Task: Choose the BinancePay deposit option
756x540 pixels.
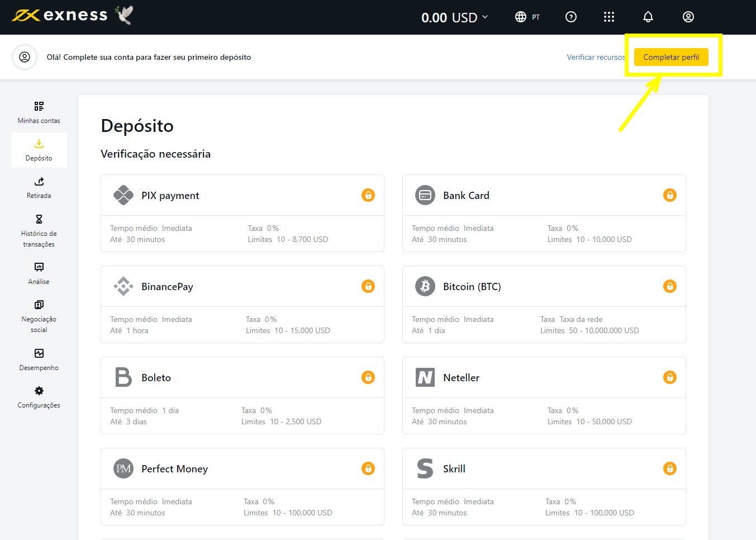Action: coord(167,287)
